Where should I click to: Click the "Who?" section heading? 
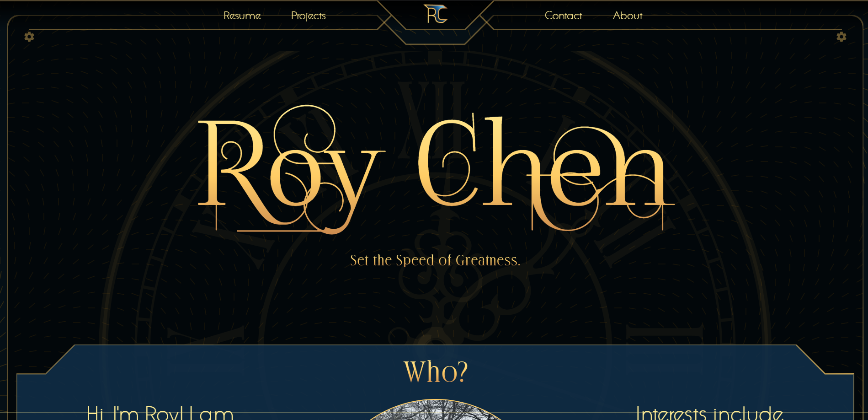coord(436,371)
